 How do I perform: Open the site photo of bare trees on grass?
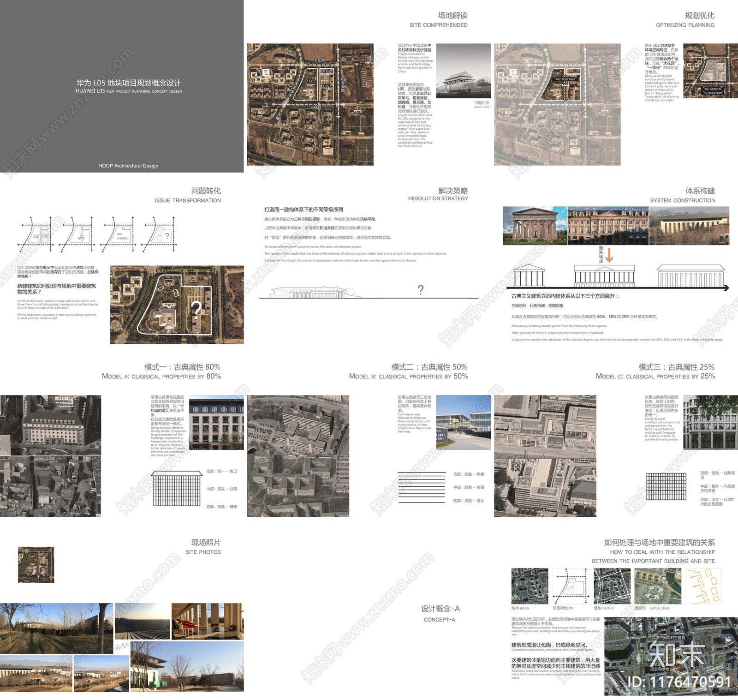[x=56, y=628]
